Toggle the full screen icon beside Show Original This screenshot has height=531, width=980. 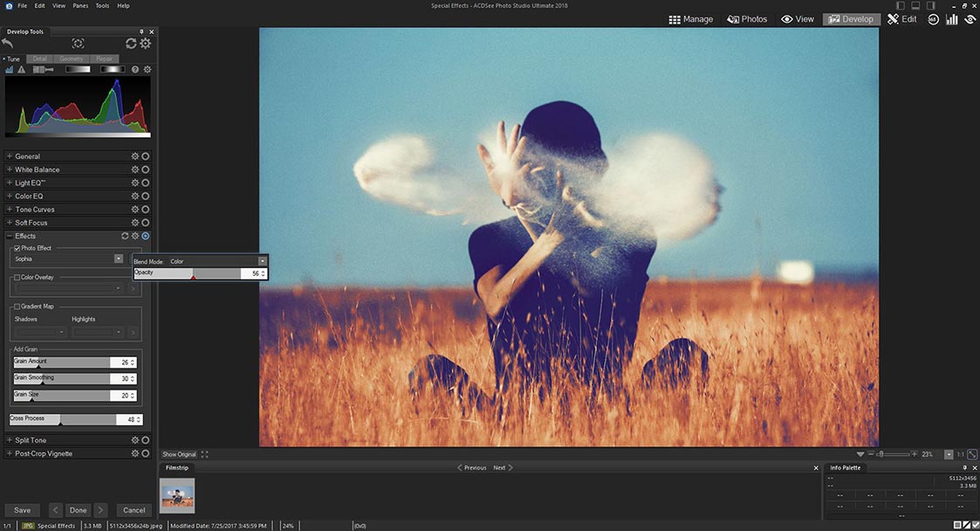[205, 454]
